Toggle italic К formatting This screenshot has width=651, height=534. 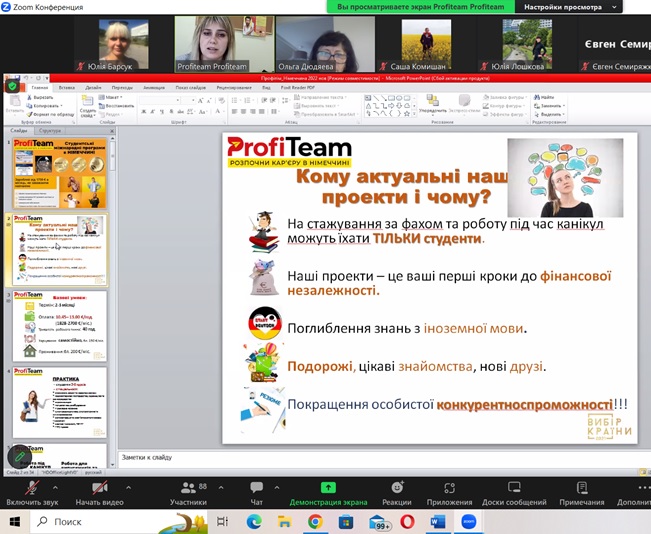[153, 112]
